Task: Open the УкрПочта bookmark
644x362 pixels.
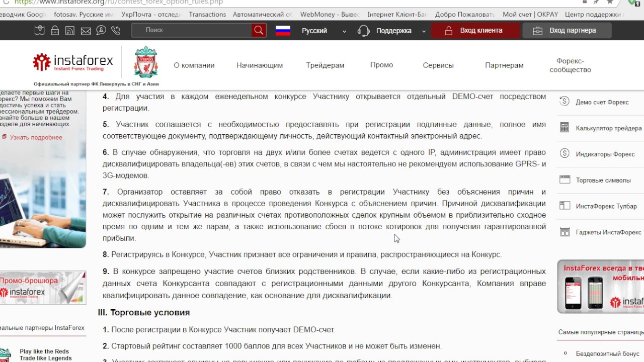Action: click(151, 15)
